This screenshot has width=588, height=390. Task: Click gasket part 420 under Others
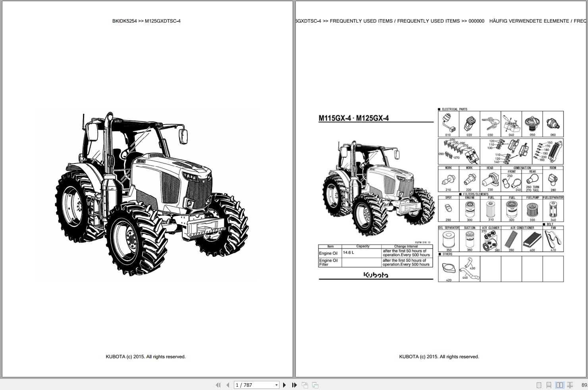[448, 269]
